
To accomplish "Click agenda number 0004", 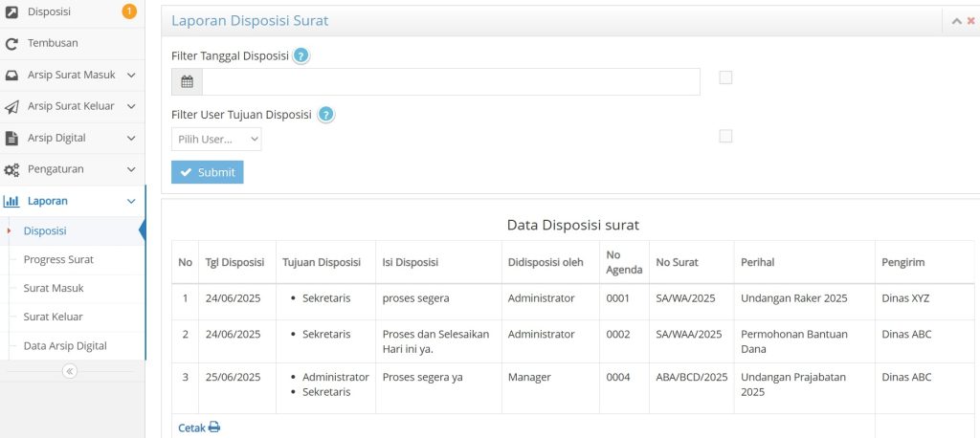I will tap(618, 378).
